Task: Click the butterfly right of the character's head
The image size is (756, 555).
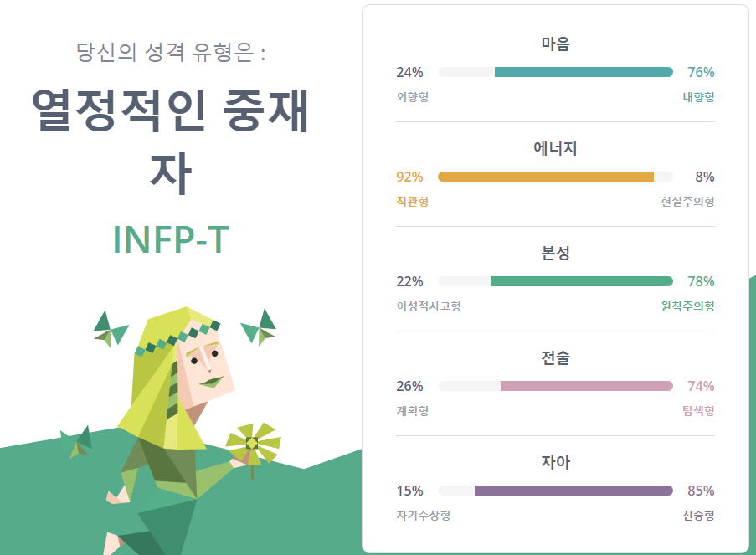Action: pyautogui.click(x=260, y=328)
